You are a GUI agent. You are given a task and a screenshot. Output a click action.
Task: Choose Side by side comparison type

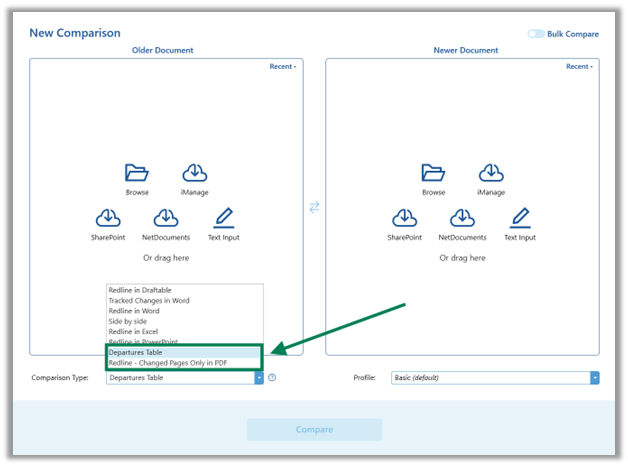[185, 321]
